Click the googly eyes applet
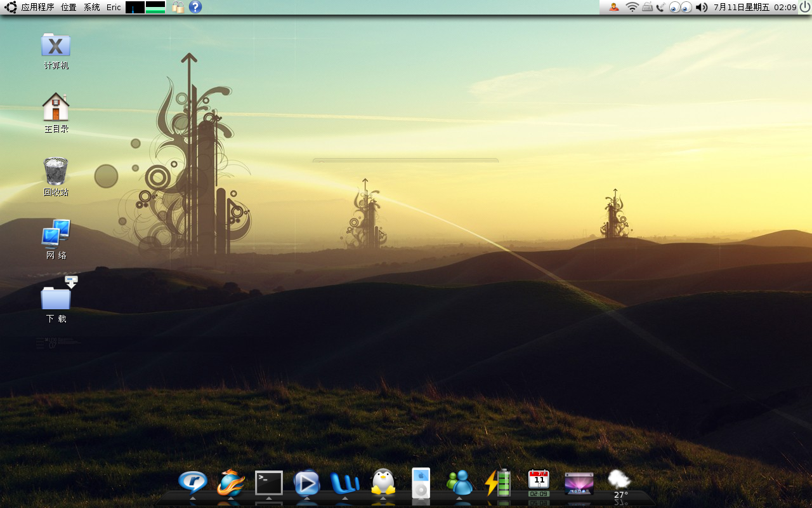 click(x=681, y=8)
